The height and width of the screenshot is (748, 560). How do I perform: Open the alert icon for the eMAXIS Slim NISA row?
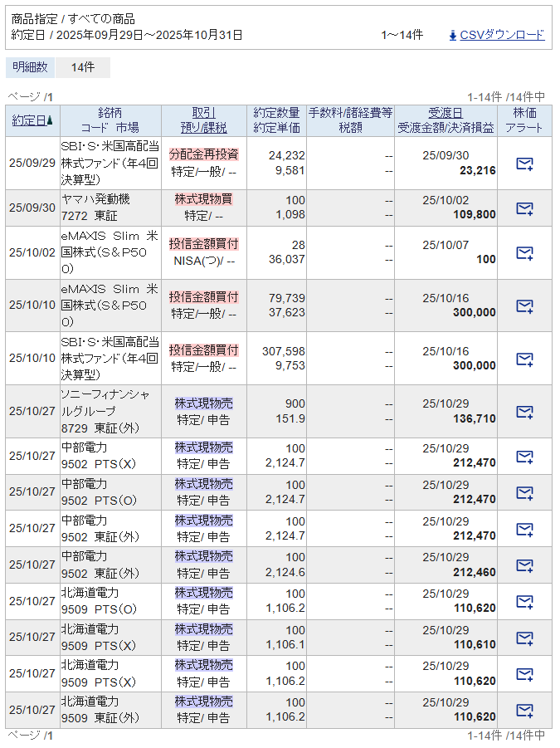tap(524, 252)
